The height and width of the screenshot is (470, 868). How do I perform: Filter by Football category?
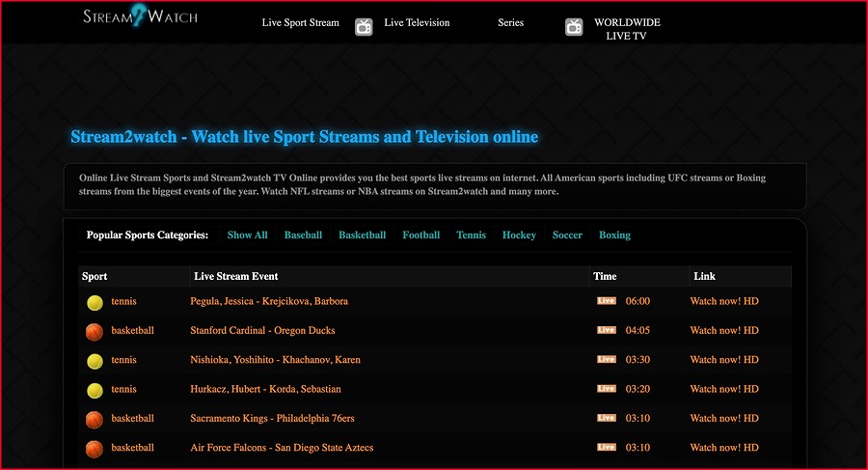tap(421, 235)
